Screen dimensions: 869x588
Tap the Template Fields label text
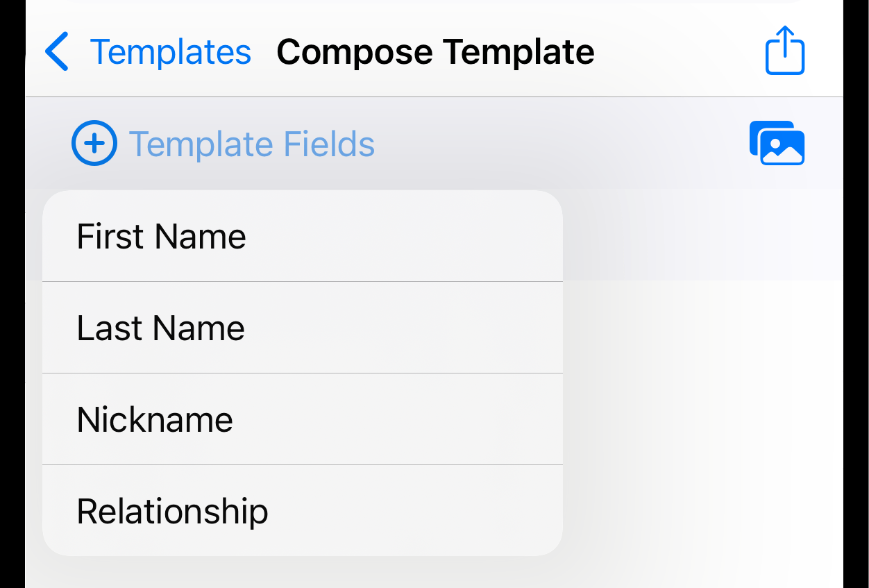tap(252, 144)
